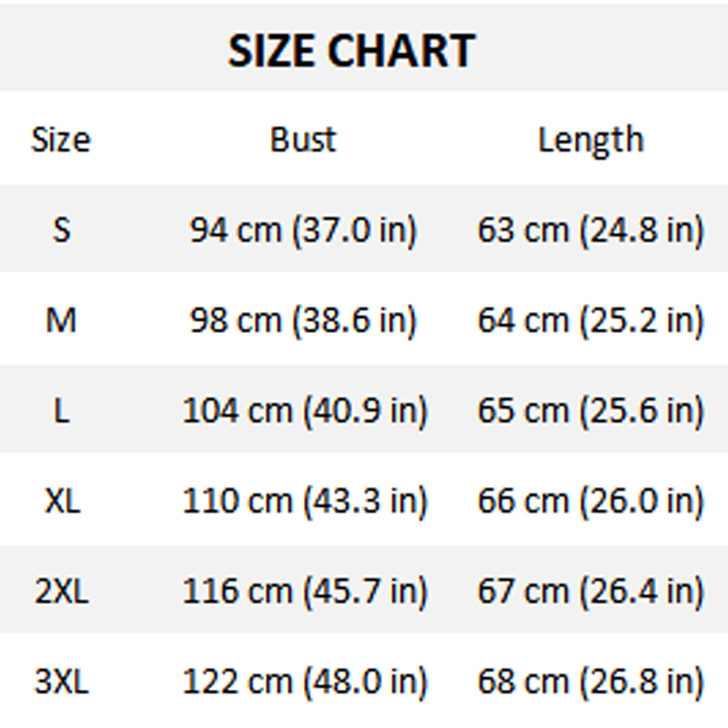Click the 116 cm (45.7 in) bust cell
Image resolution: width=728 pixels, height=728 pixels.
[x=304, y=591]
